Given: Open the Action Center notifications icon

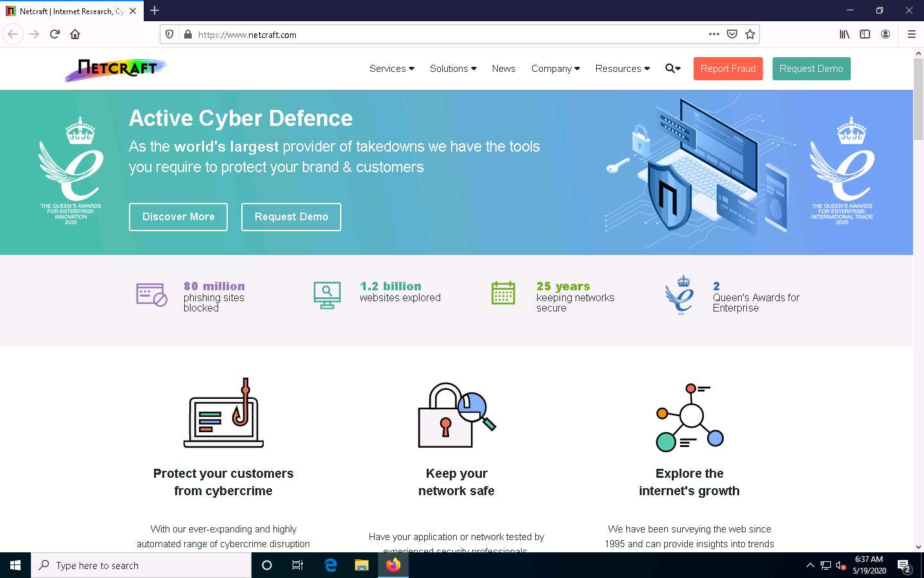Looking at the screenshot, I should click(x=905, y=566).
